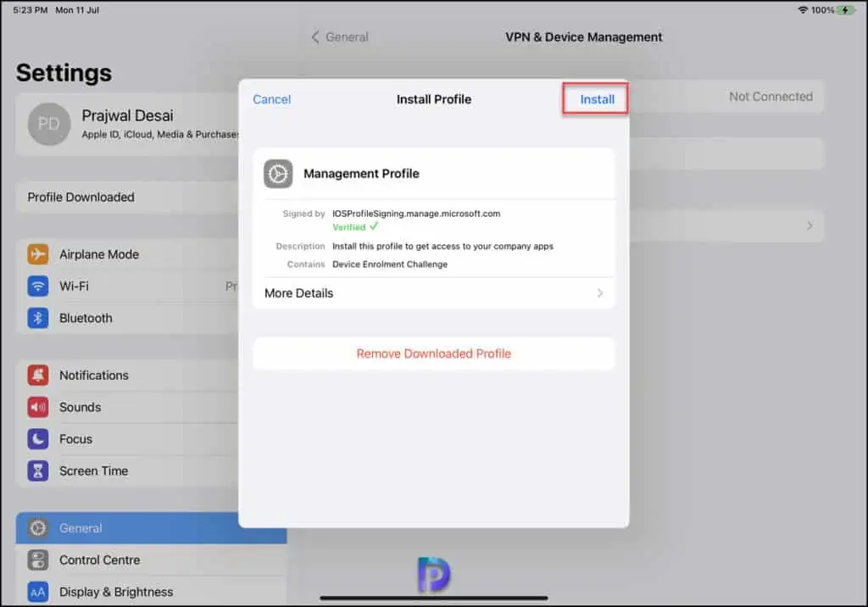This screenshot has width=868, height=607.
Task: Click the Contains label
Action: coord(305,265)
